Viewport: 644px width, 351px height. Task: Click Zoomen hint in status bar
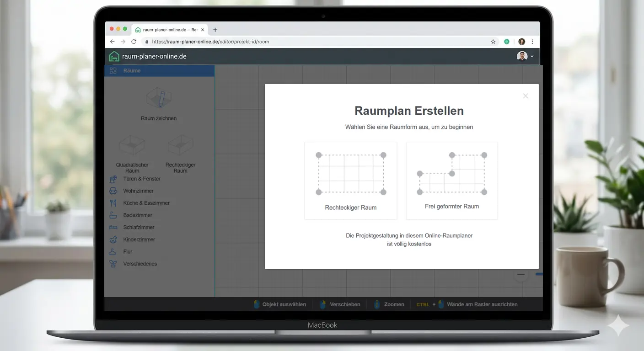click(x=389, y=304)
